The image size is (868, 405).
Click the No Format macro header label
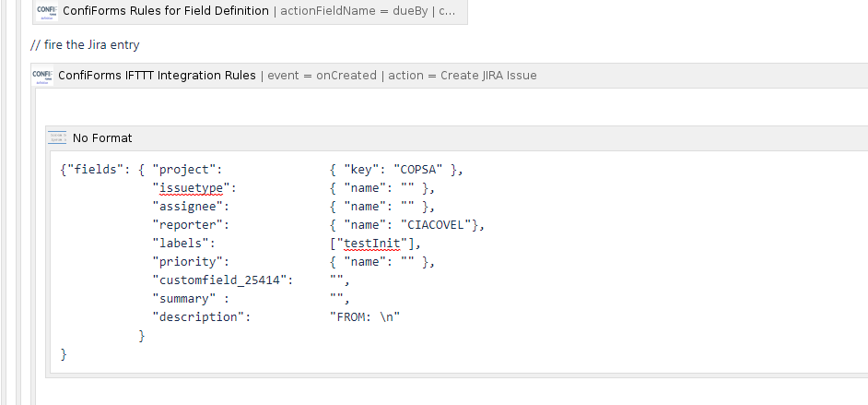click(x=102, y=138)
